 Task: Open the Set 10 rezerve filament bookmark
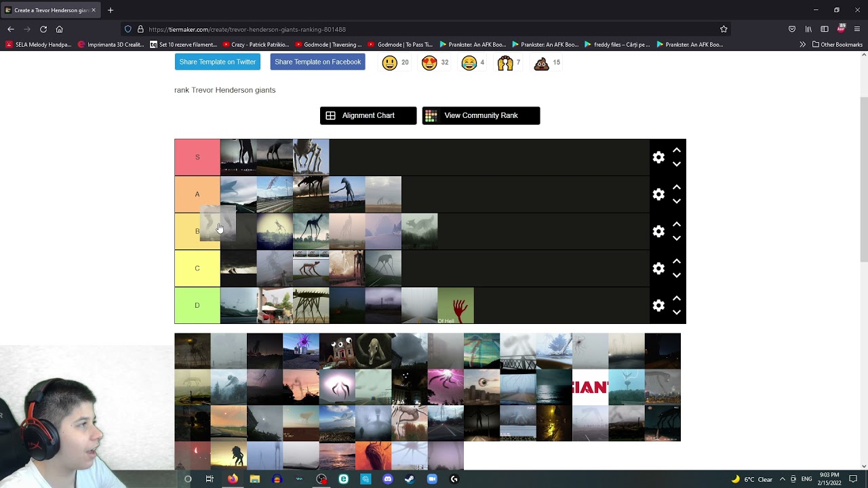(183, 45)
